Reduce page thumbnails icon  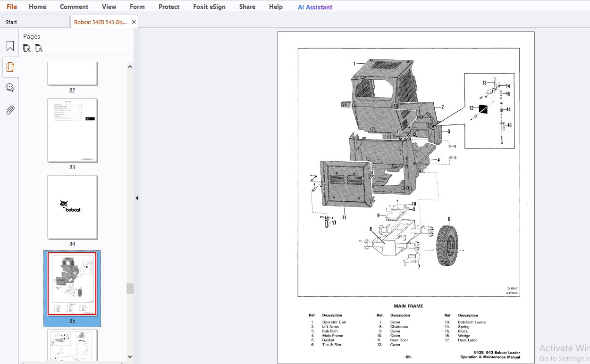tap(39, 48)
